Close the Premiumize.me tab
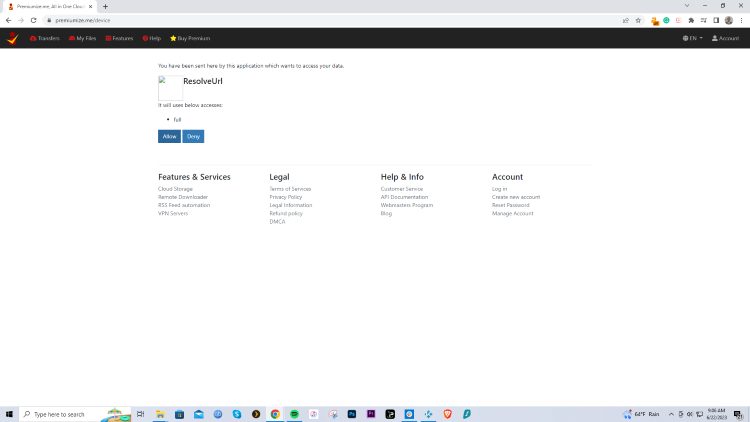750x422 pixels. 90,7
